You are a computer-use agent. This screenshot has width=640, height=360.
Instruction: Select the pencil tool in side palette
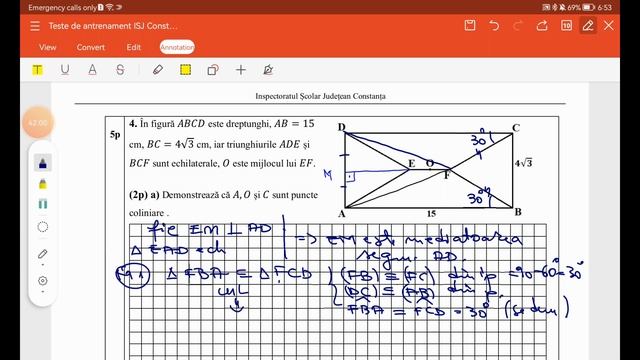coord(43,254)
